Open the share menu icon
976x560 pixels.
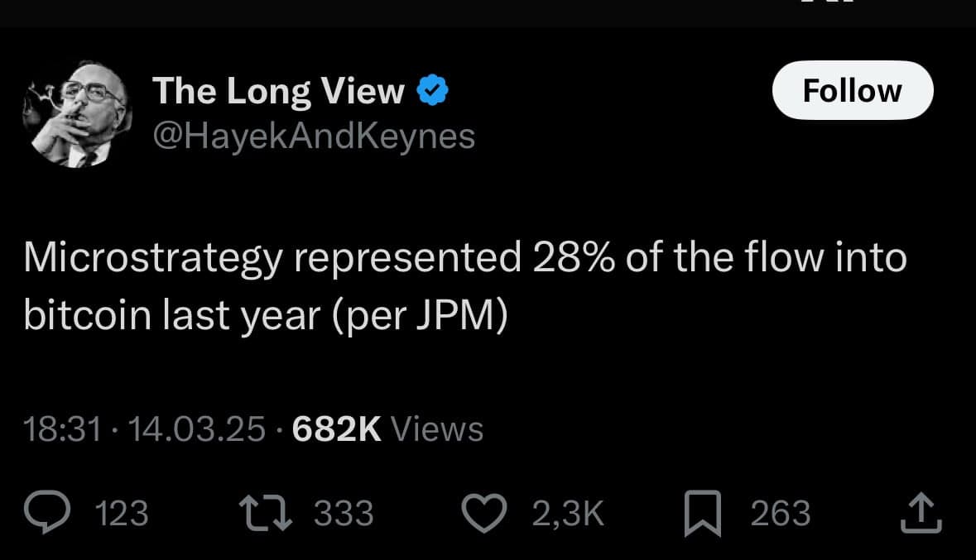click(921, 514)
